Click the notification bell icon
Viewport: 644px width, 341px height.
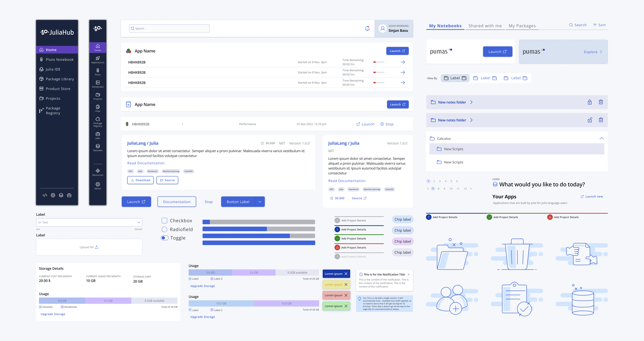click(367, 28)
